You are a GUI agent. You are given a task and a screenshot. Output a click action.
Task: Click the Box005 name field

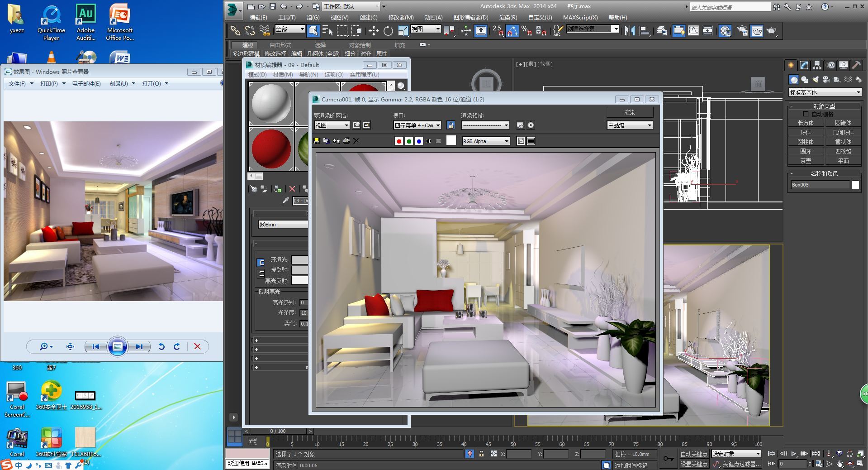pyautogui.click(x=820, y=185)
